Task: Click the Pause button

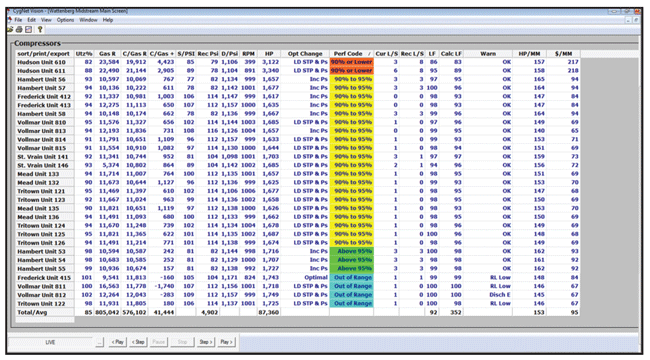Action: point(158,342)
